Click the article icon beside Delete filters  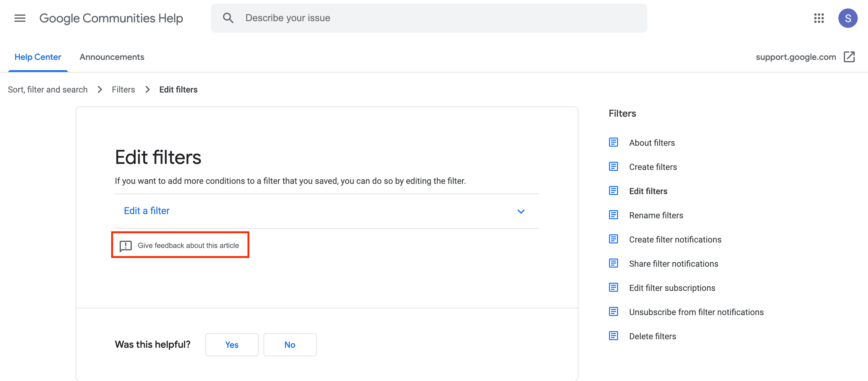pos(613,336)
